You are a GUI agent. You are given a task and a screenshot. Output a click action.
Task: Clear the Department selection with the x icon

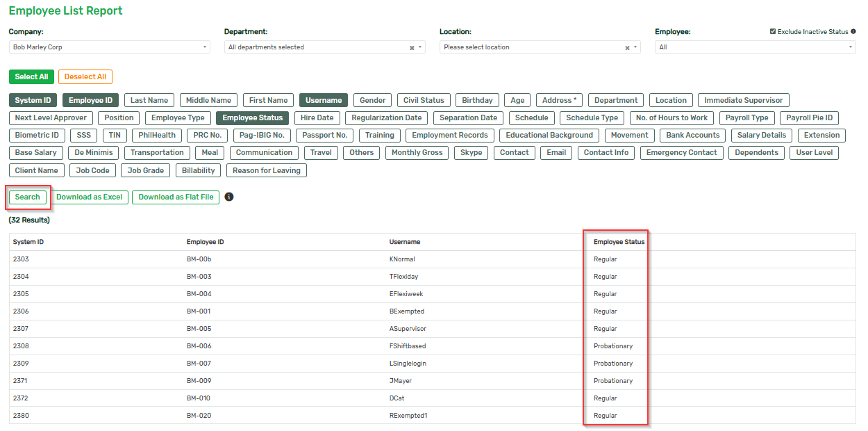(x=412, y=48)
